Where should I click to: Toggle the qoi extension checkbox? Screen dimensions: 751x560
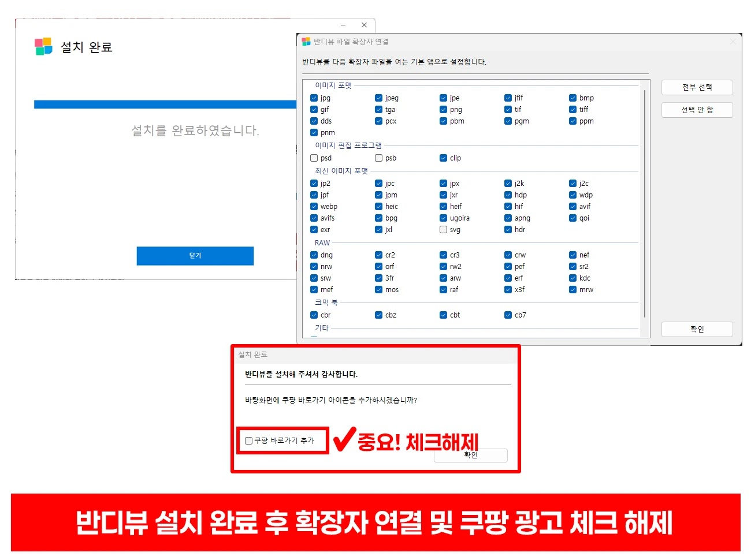pos(573,218)
